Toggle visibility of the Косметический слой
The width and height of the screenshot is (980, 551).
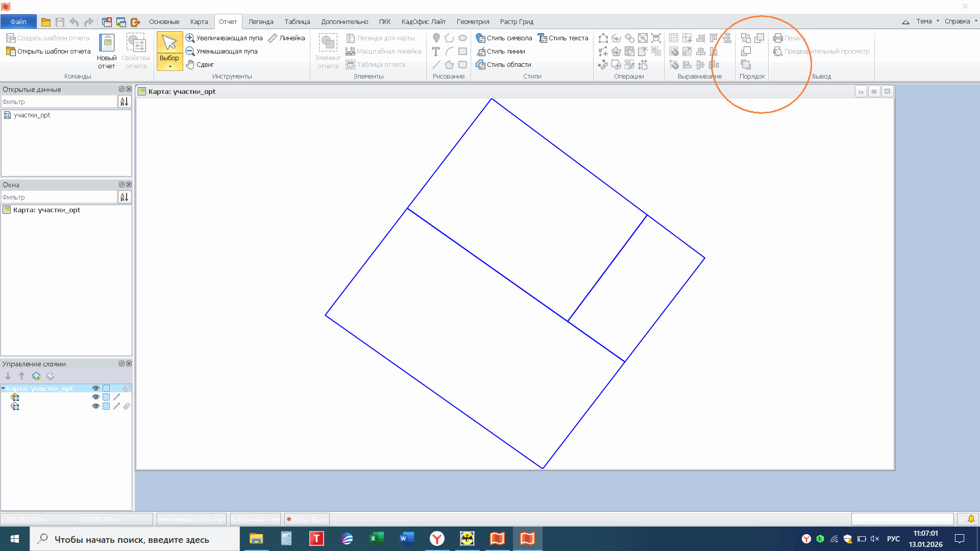[x=95, y=397]
